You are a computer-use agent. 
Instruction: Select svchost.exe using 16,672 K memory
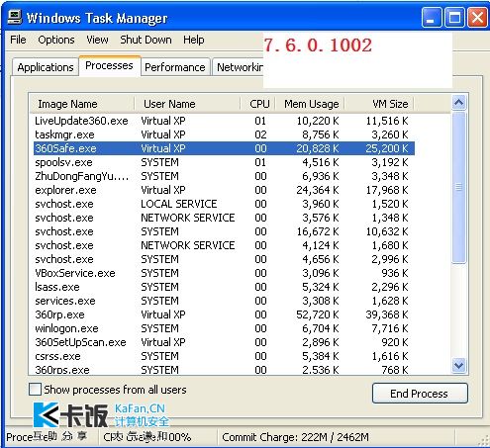224,231
